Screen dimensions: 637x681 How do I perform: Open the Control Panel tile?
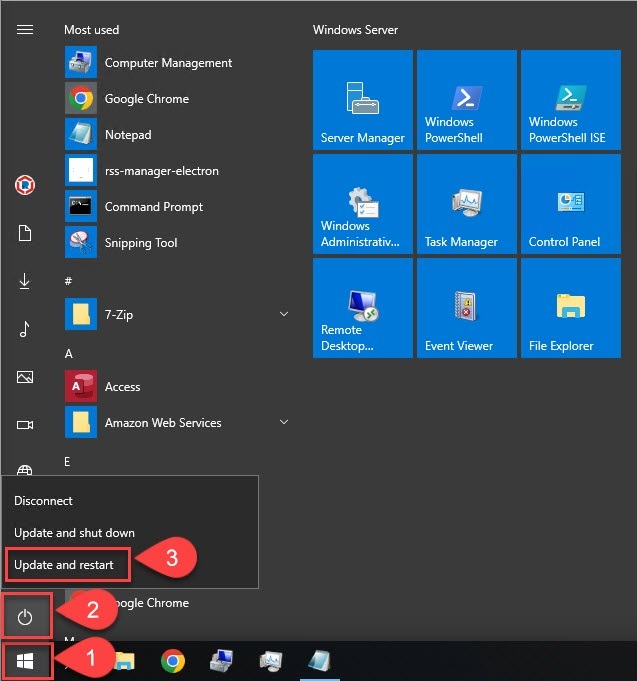pos(570,204)
